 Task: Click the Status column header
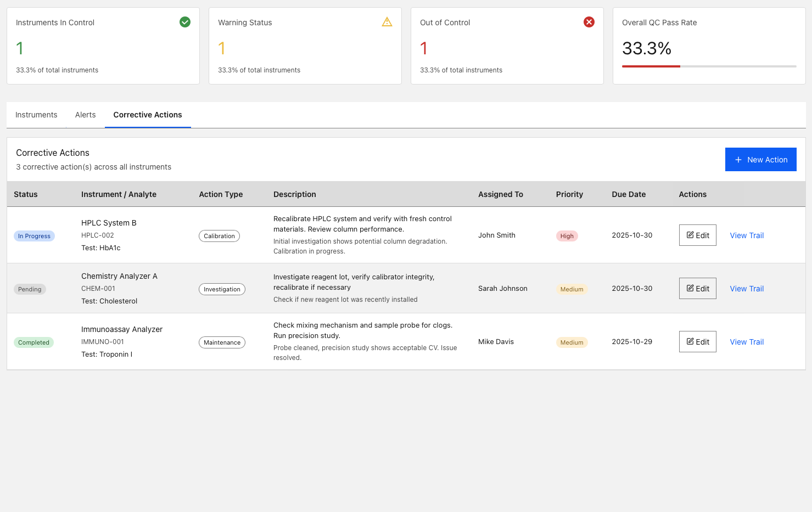coord(26,194)
